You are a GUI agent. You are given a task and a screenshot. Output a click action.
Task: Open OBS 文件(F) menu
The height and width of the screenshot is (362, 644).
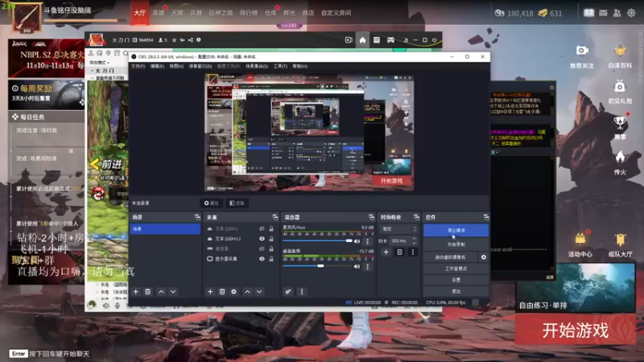coord(138,66)
